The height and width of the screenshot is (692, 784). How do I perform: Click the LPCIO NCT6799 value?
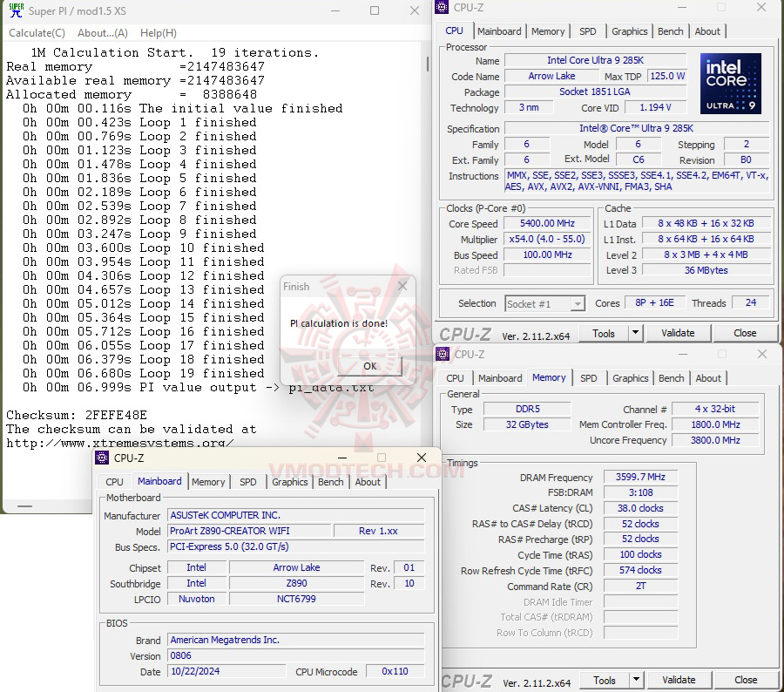pos(296,599)
